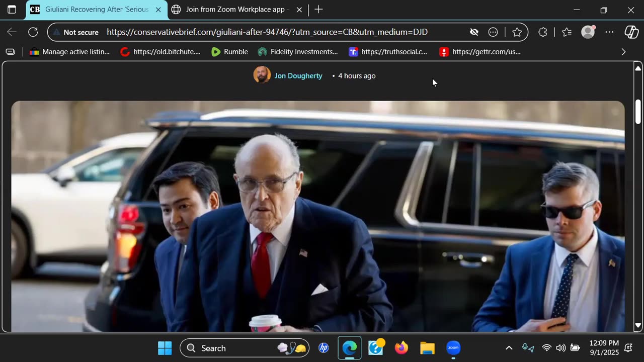This screenshot has height=362, width=644.
Task: Open the Copilot sidebar icon
Action: tap(631, 32)
